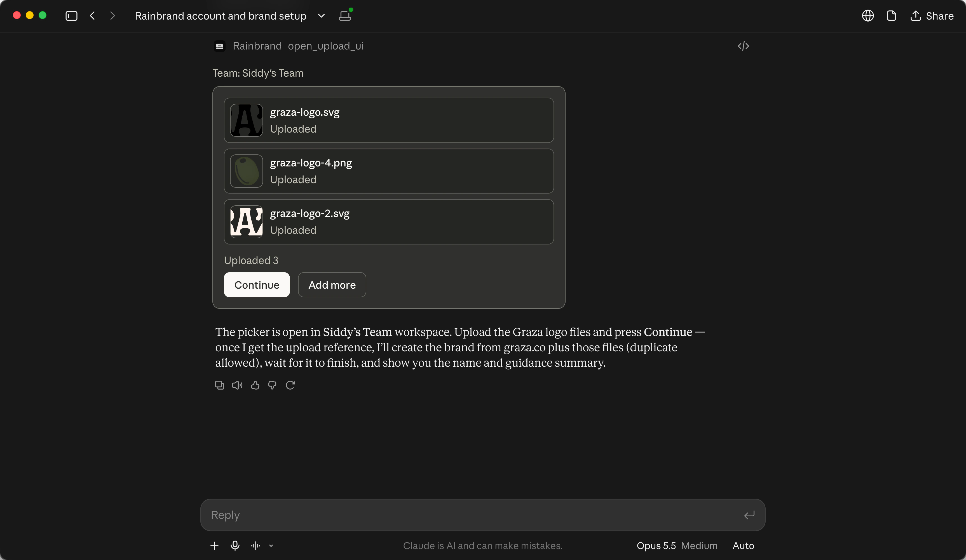Screen dimensions: 966x560
Task: Regenerate the response with the retry icon
Action: point(290,385)
